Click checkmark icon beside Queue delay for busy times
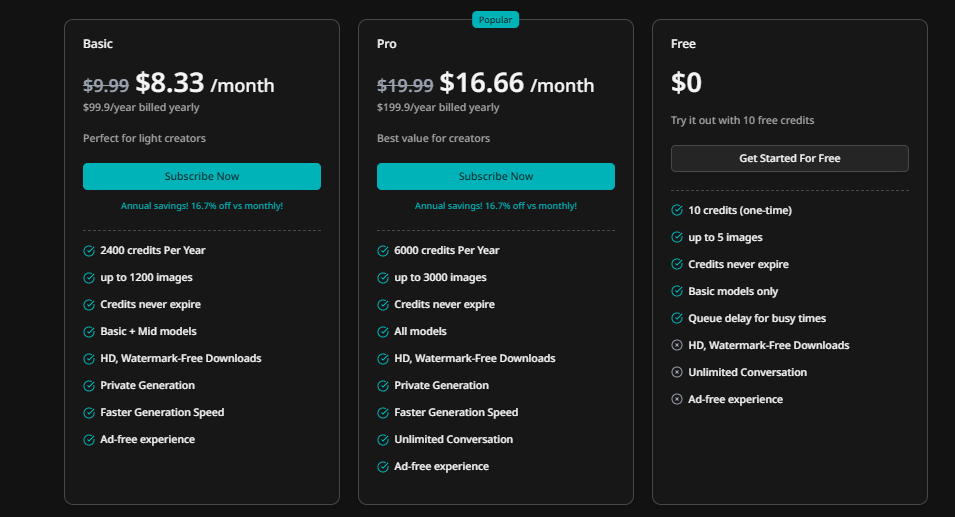The width and height of the screenshot is (955, 517). click(x=677, y=318)
